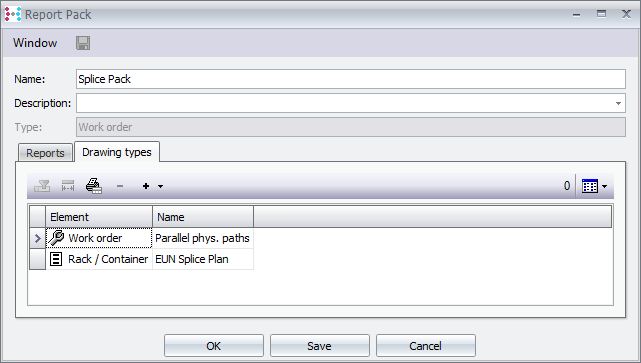Select the Work order cell

(99, 238)
